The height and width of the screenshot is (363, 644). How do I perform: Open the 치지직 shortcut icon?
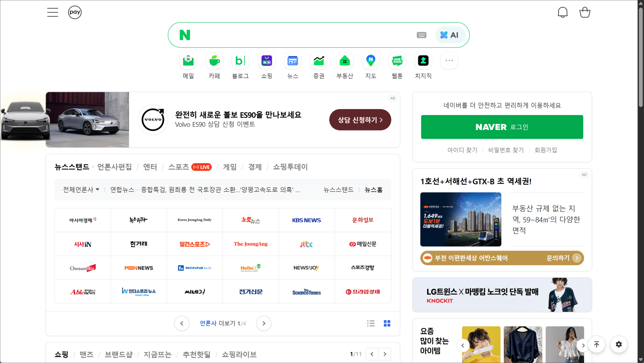click(x=423, y=61)
